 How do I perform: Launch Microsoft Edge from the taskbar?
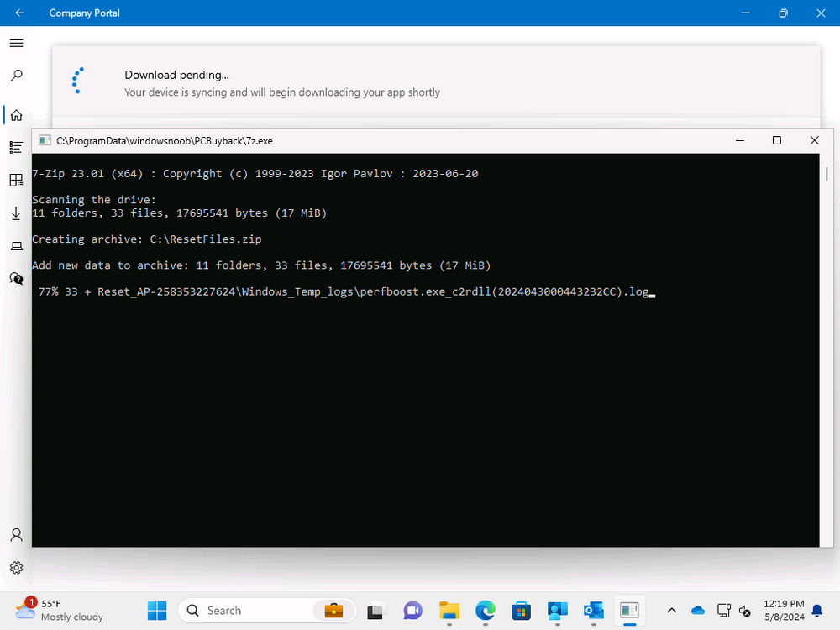[486, 610]
